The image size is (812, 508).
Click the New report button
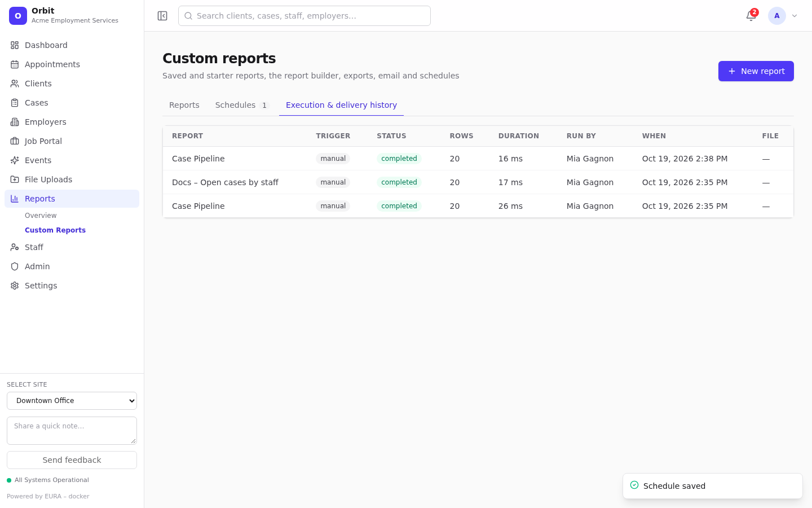tap(756, 71)
